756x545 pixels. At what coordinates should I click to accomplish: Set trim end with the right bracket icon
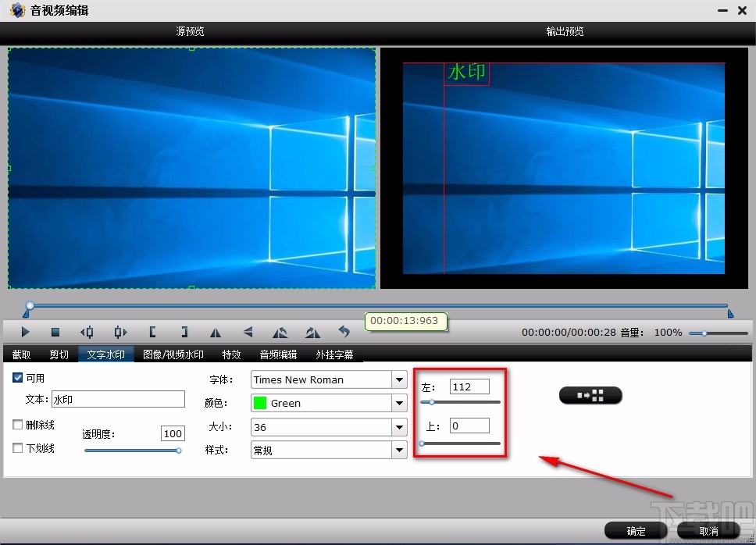coord(184,332)
